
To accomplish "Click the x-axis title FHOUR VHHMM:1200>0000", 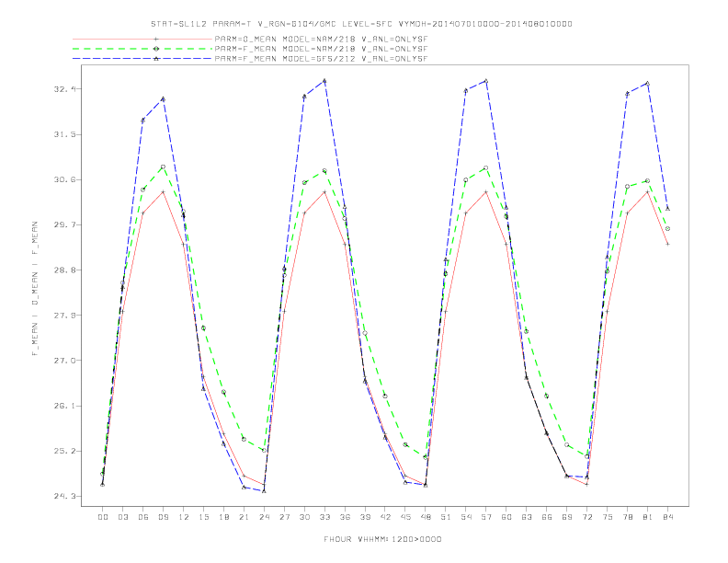I will tap(382, 539).
